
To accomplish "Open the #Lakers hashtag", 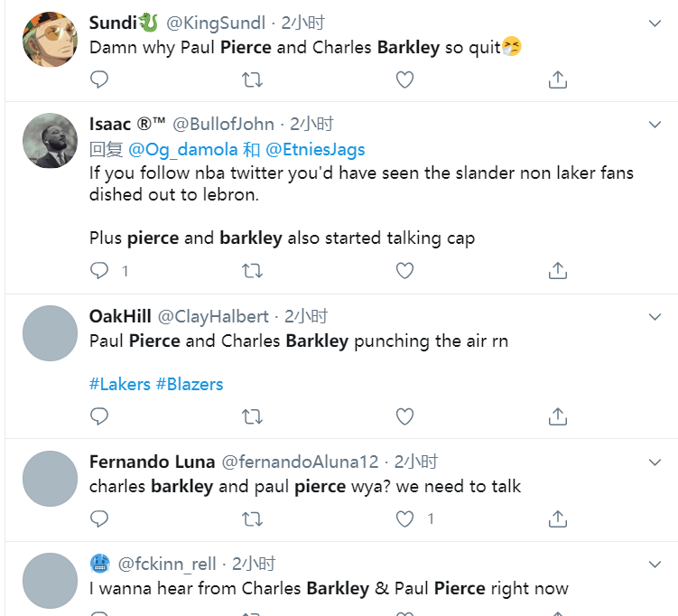I will coord(120,384).
